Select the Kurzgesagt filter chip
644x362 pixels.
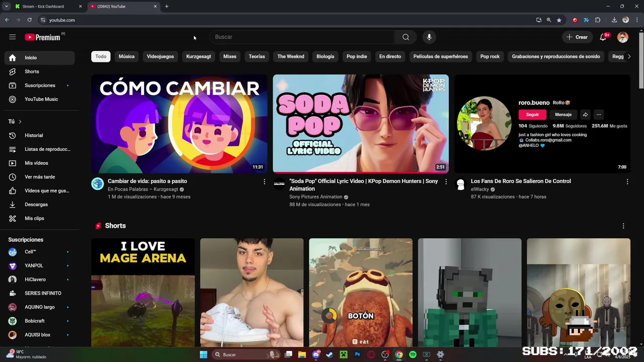(199, 57)
